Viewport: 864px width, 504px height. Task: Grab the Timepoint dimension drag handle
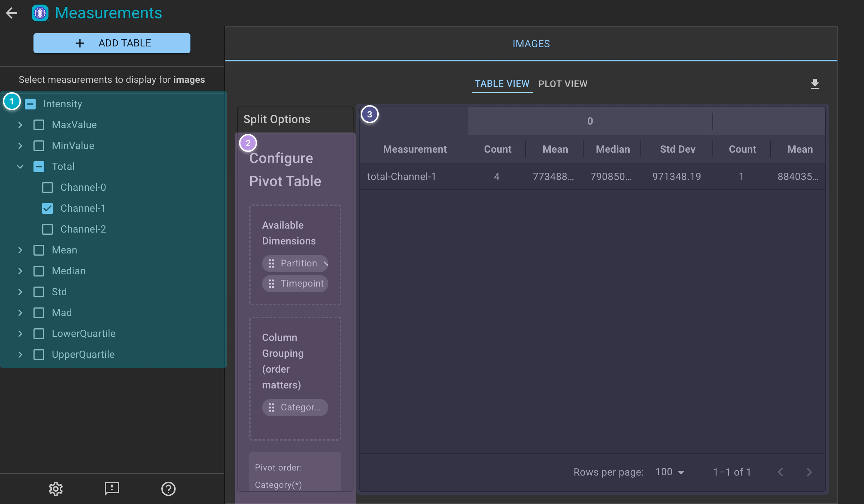(271, 284)
